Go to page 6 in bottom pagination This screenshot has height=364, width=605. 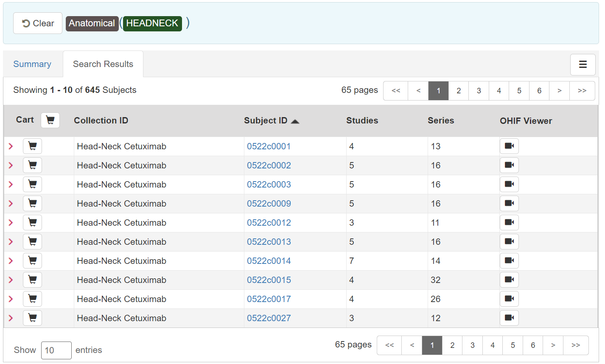coord(533,345)
